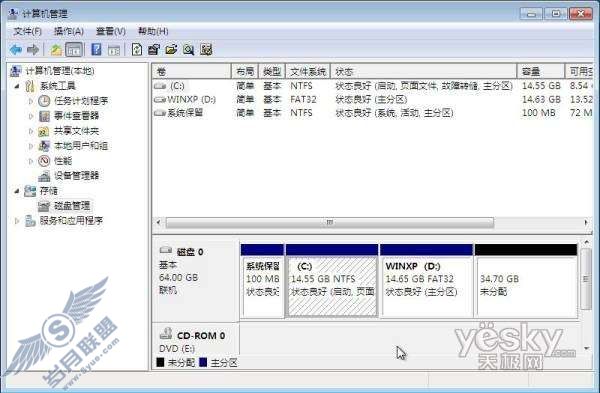This screenshot has height=393, width=600.
Task: Click the FAT32 file system cell
Action: (303, 99)
